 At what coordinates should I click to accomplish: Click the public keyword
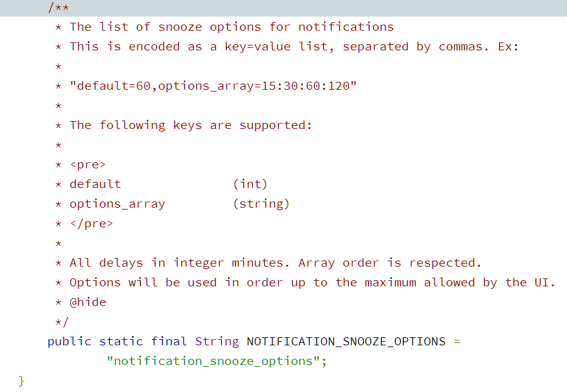(x=69, y=342)
